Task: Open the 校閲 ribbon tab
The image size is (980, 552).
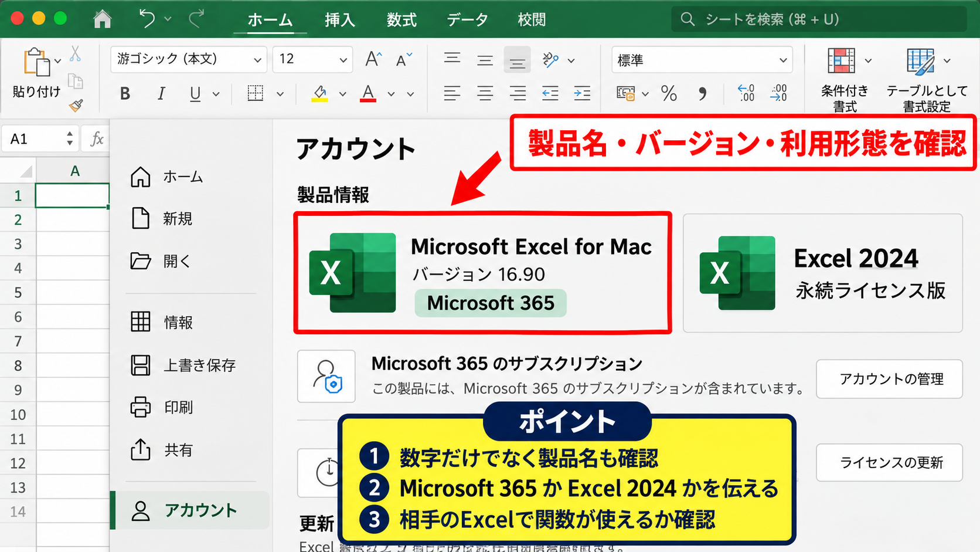Action: tap(532, 20)
